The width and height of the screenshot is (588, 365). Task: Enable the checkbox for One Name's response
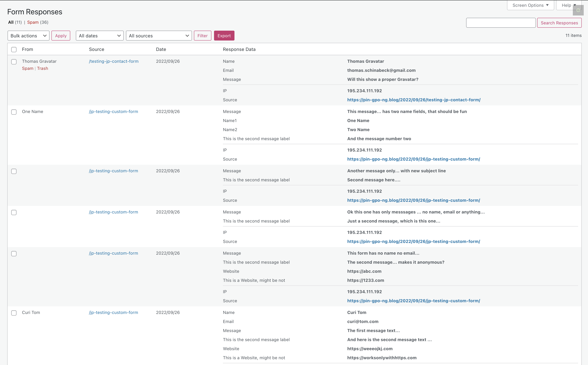pos(14,112)
